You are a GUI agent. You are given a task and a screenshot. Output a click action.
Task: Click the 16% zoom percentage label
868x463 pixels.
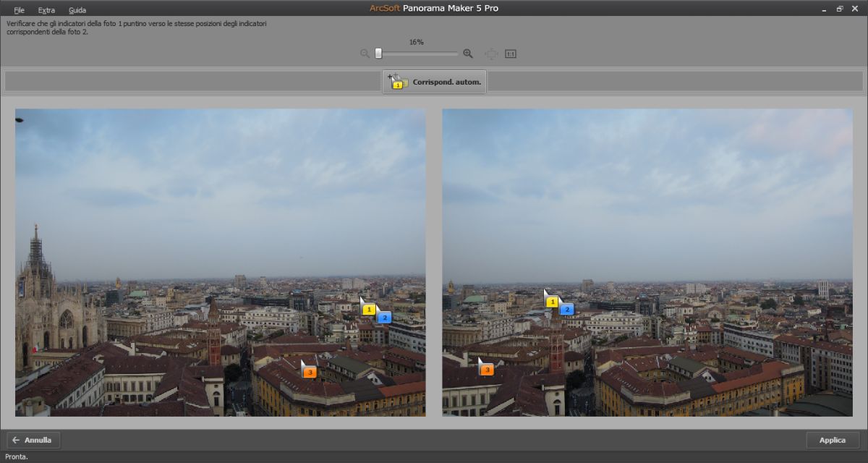[417, 42]
